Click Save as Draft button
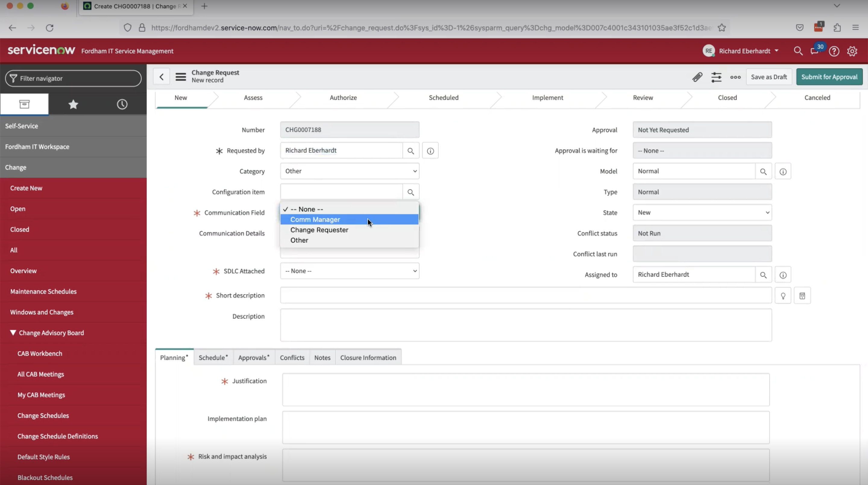 coord(769,76)
